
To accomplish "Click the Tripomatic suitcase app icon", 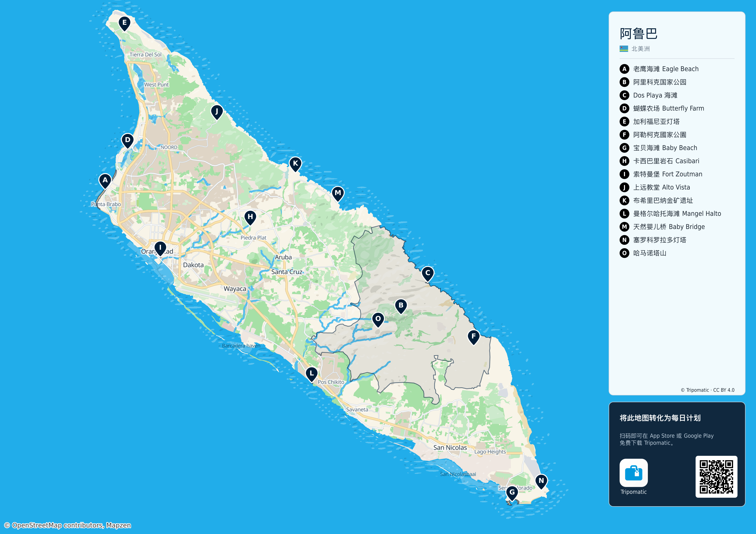I will point(633,473).
